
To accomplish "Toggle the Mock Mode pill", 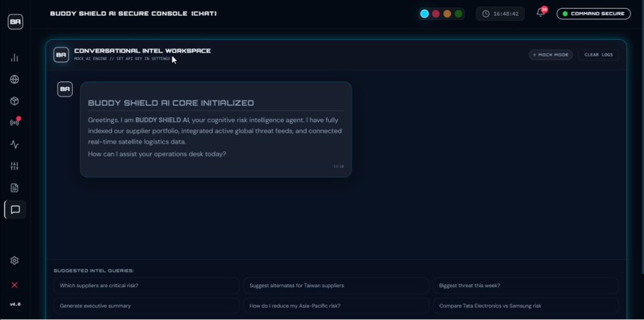I will [551, 54].
